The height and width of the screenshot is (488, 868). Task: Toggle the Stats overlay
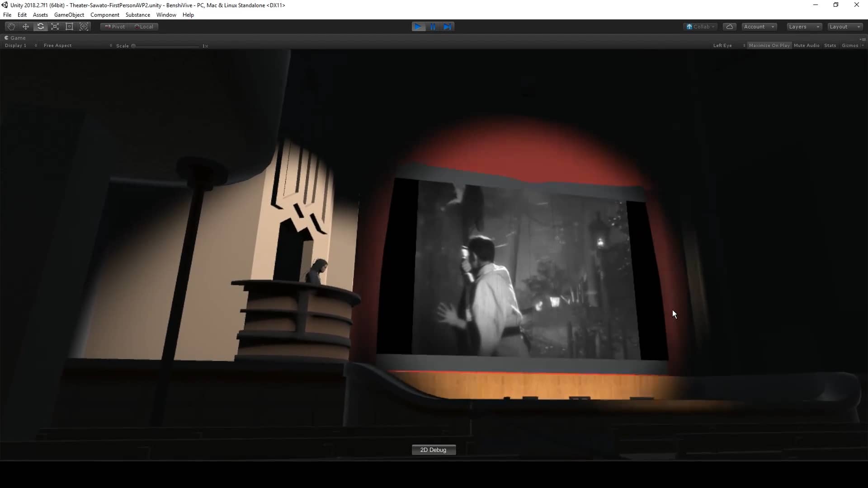[x=830, y=46]
